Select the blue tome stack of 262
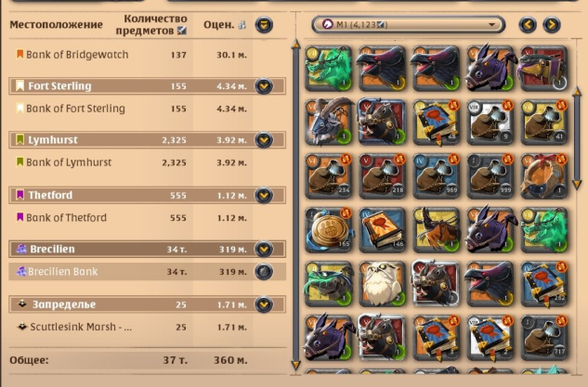This screenshot has height=387, width=588. (544, 284)
